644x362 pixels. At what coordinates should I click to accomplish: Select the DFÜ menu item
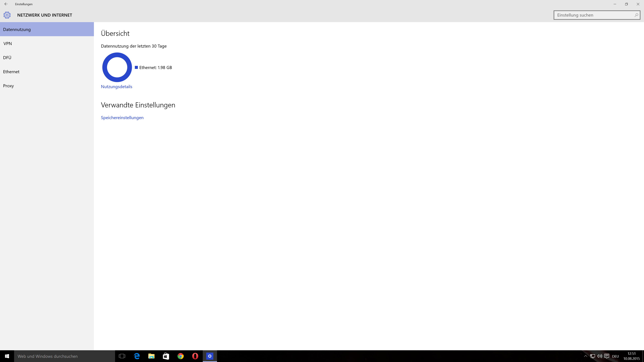pyautogui.click(x=7, y=57)
